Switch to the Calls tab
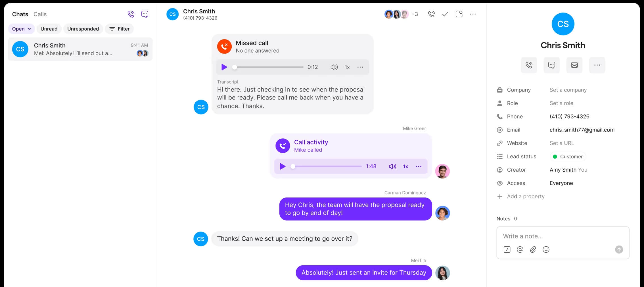 [40, 14]
